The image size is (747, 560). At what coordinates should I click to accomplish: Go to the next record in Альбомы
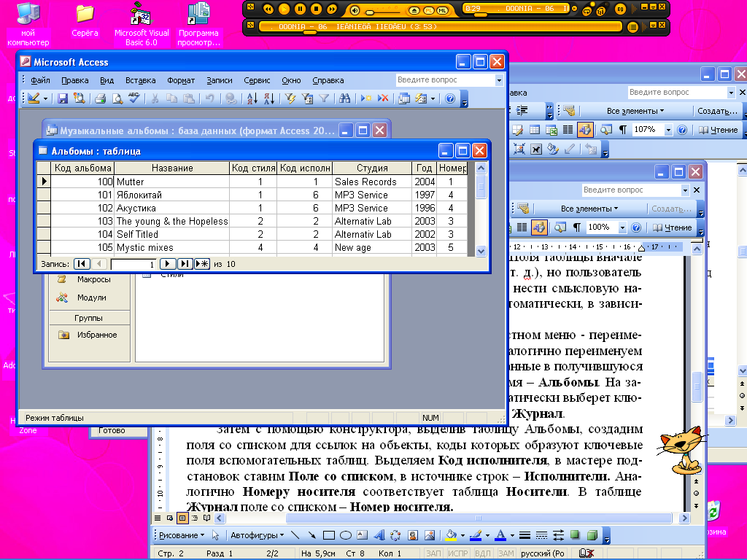168,264
